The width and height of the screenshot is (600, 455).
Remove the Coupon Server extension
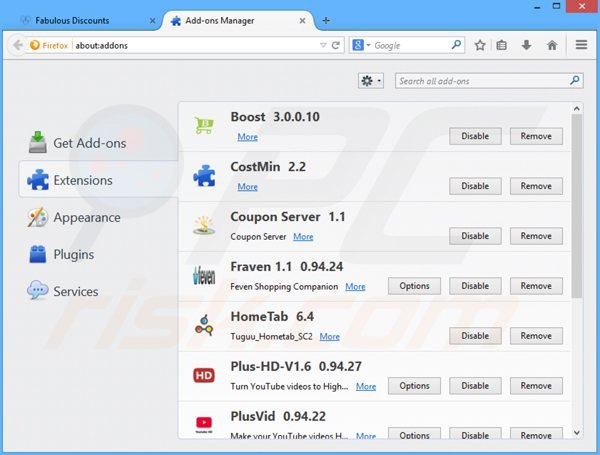(536, 236)
